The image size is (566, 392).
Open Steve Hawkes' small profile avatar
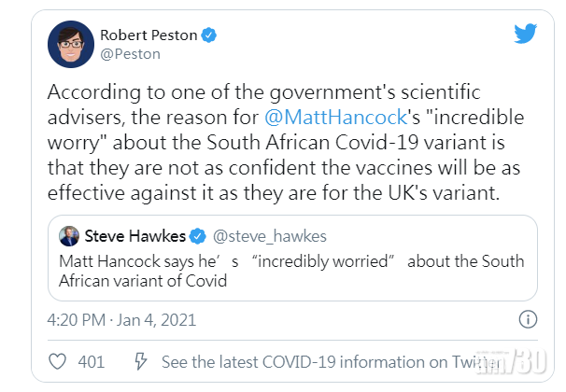coord(69,235)
